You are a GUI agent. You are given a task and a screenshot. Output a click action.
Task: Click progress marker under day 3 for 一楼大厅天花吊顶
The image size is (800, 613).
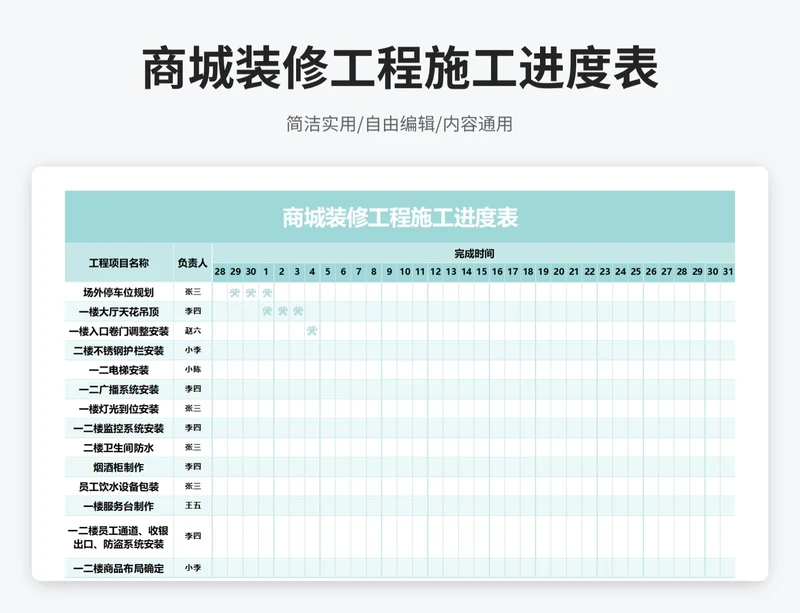tap(298, 312)
